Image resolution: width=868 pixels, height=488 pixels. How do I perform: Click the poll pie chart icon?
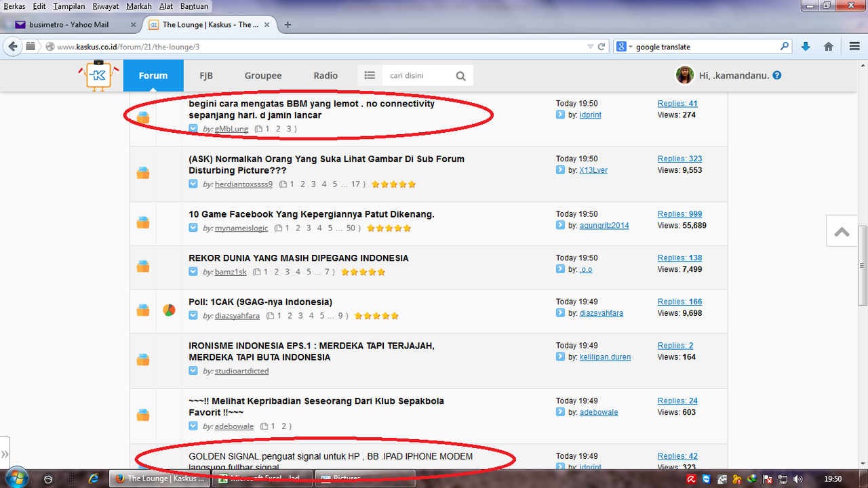pos(169,310)
